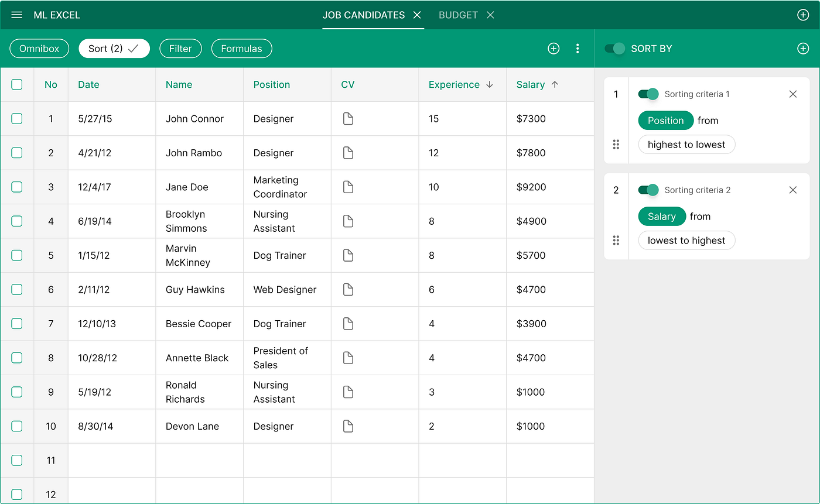Image resolution: width=820 pixels, height=504 pixels.
Task: Open the hamburger menu next to ML EXCEL
Action: (x=16, y=15)
